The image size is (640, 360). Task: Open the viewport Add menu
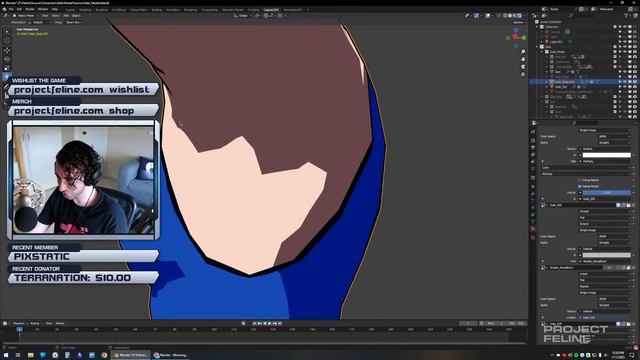click(x=66, y=16)
